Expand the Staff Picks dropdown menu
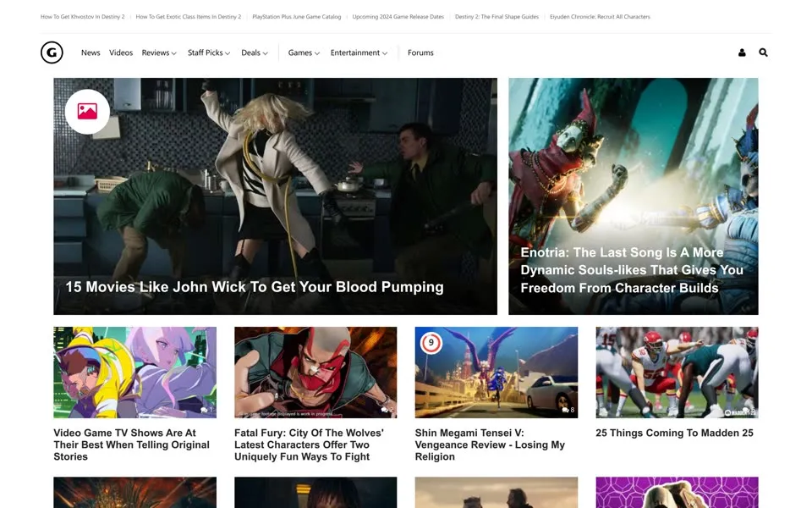 (x=209, y=52)
